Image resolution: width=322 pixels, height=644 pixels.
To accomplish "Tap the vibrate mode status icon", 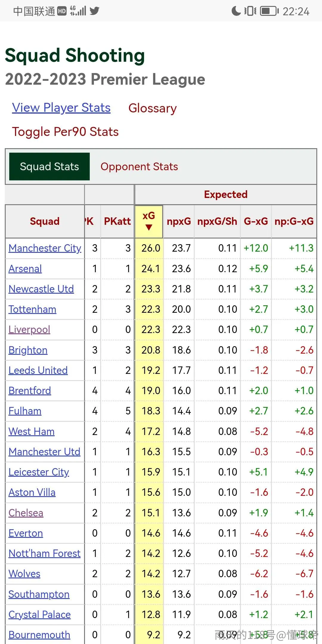I will coord(250,11).
